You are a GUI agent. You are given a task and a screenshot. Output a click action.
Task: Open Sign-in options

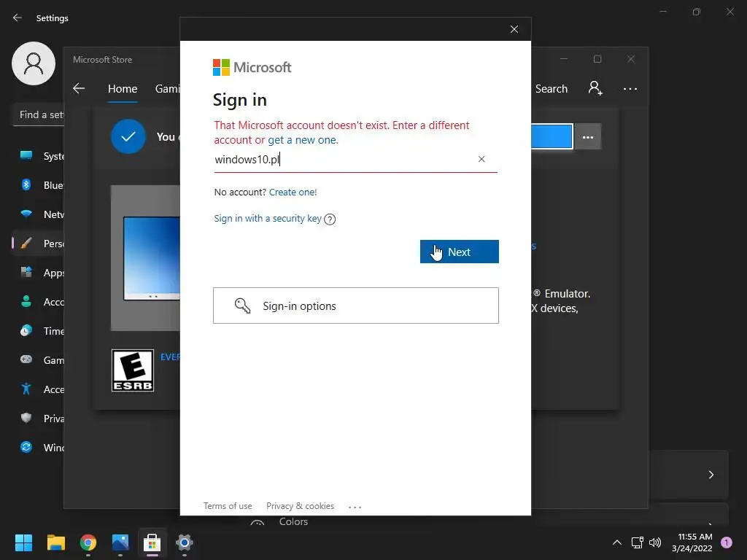click(x=356, y=306)
